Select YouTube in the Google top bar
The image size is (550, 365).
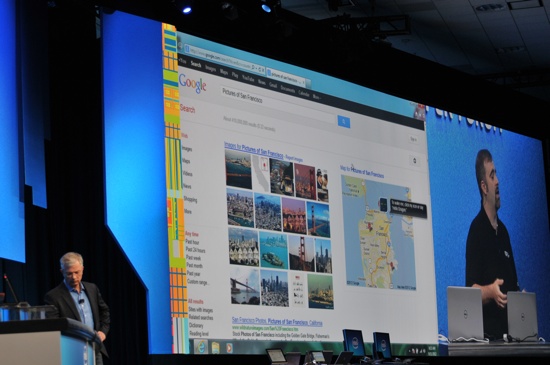[x=248, y=79]
